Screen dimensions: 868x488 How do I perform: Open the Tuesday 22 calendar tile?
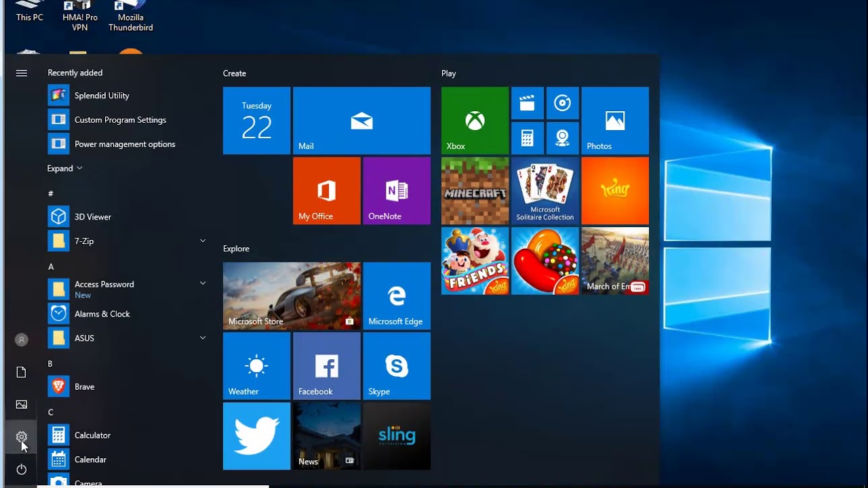tap(256, 121)
